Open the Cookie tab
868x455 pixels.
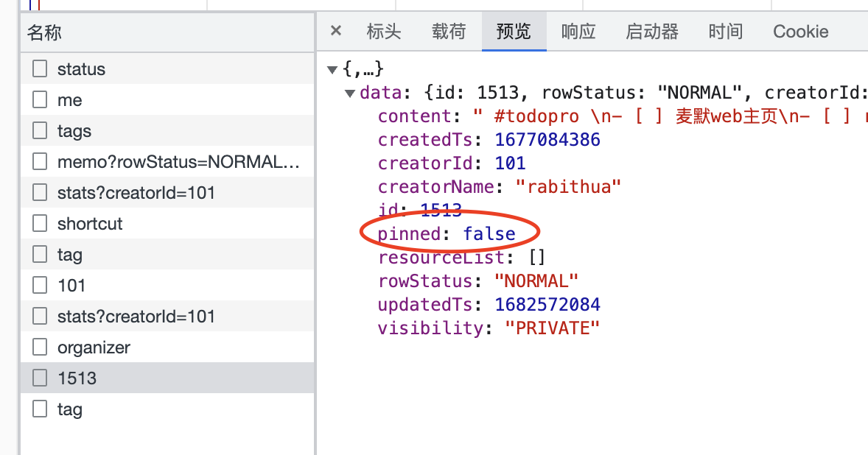(800, 31)
